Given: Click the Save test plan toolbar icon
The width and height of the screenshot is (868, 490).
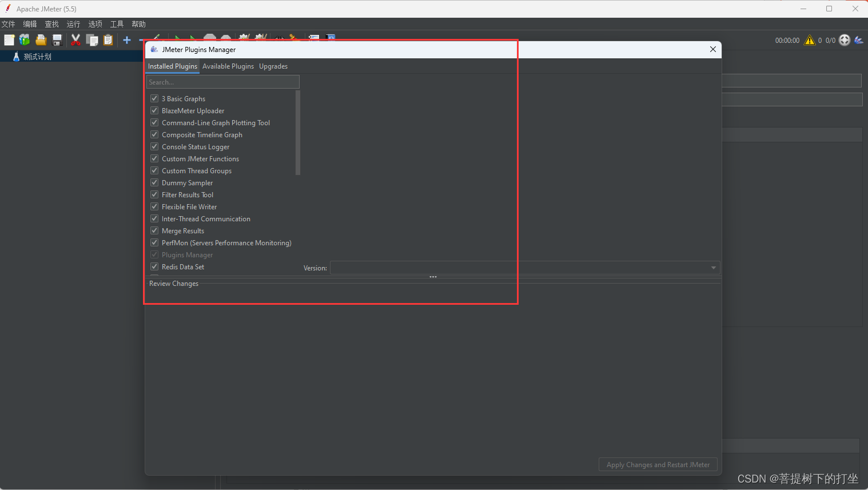Looking at the screenshot, I should coord(57,40).
